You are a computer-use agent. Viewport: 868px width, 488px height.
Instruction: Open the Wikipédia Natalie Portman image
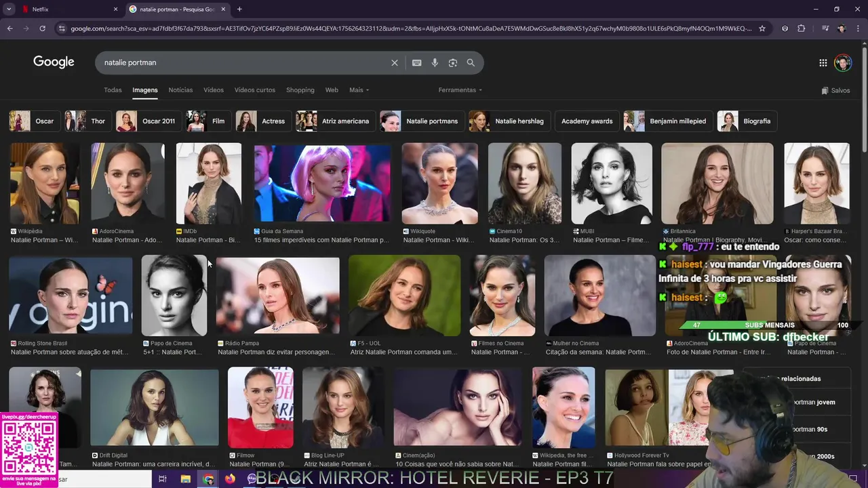(x=45, y=184)
